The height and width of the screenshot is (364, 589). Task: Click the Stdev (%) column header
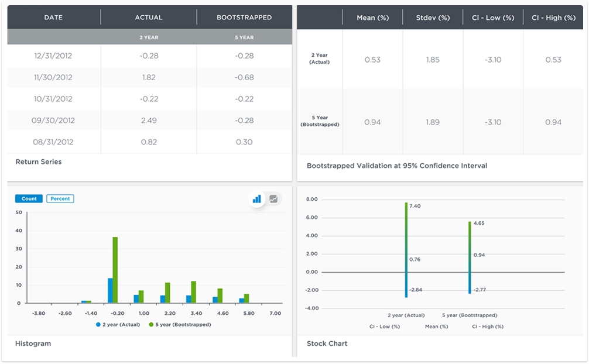(x=433, y=18)
